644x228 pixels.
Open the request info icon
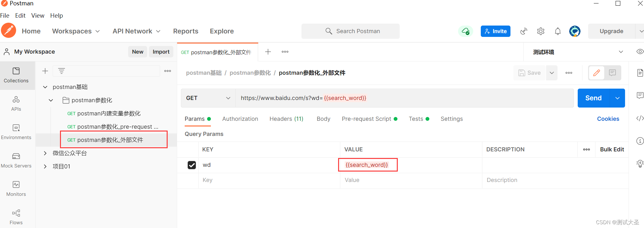tap(640, 141)
